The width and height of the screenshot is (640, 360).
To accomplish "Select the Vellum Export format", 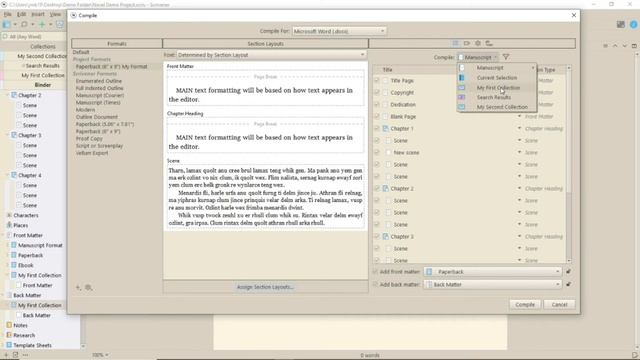I will 92,153.
